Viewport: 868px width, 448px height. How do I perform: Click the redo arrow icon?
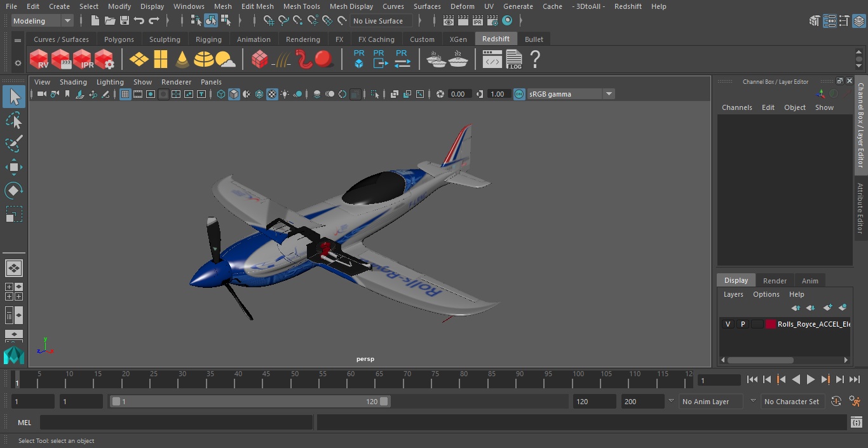(154, 21)
